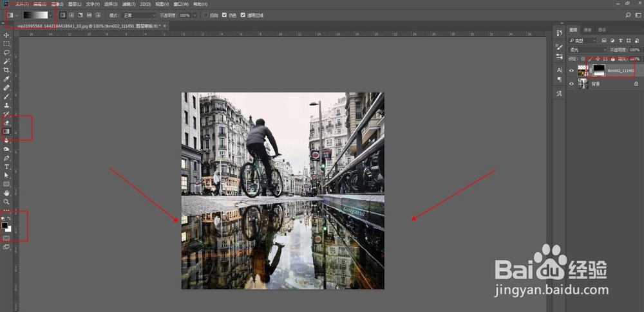This screenshot has width=644, height=312.
Task: Select the 背景 layer thumbnail
Action: 583,84
